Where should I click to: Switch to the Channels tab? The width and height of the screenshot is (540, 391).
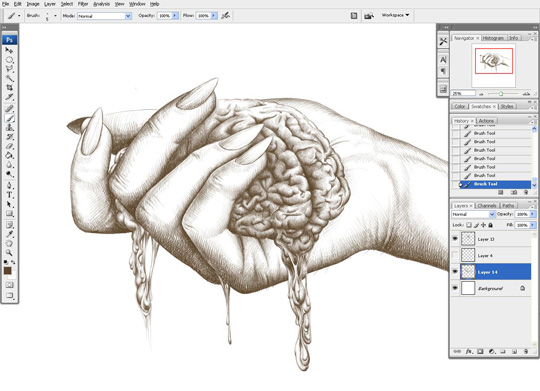click(x=487, y=206)
